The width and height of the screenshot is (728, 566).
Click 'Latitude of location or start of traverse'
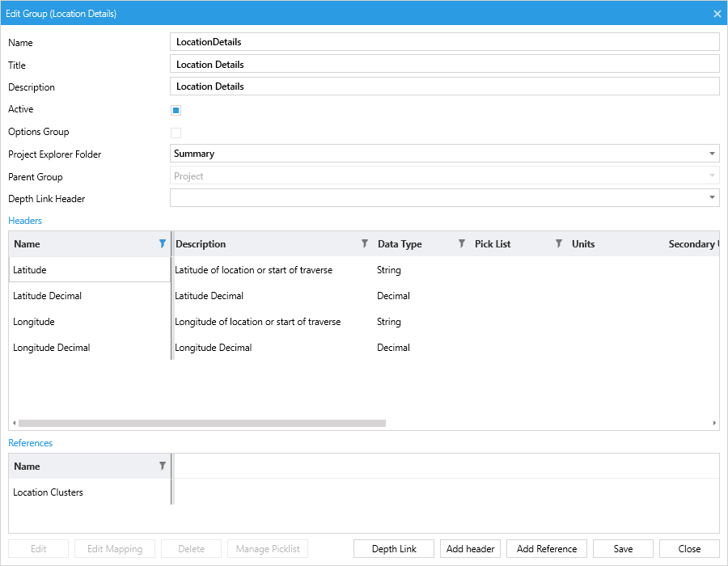pos(253,270)
